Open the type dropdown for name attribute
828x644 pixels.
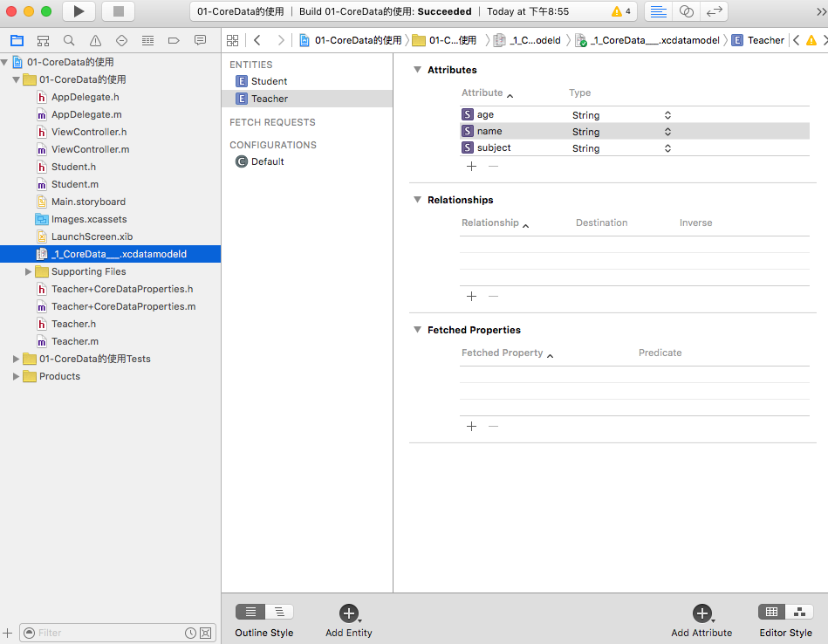[x=668, y=132]
